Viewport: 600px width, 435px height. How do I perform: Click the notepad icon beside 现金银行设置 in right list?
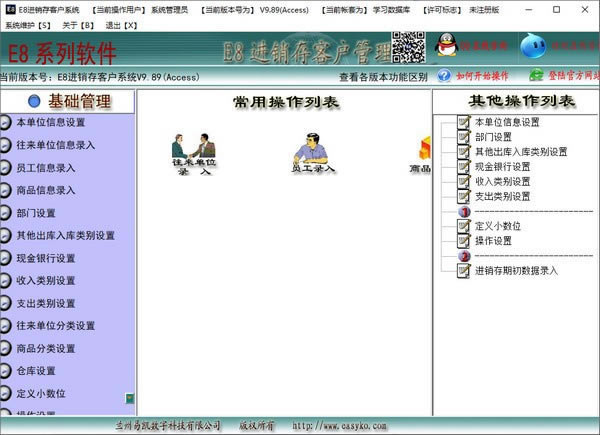[x=464, y=166]
